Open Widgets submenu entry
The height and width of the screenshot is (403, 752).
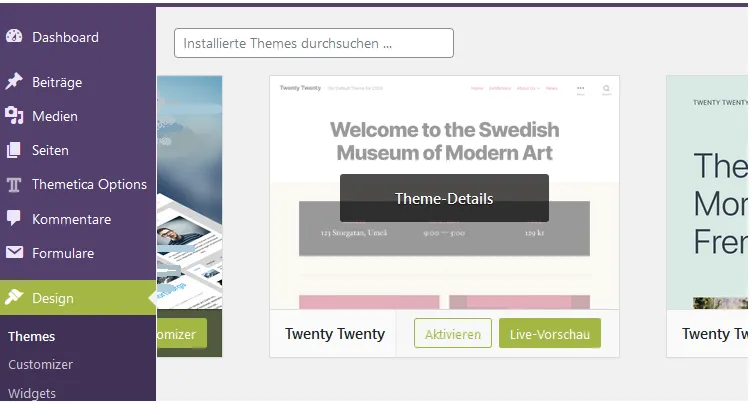click(x=32, y=393)
